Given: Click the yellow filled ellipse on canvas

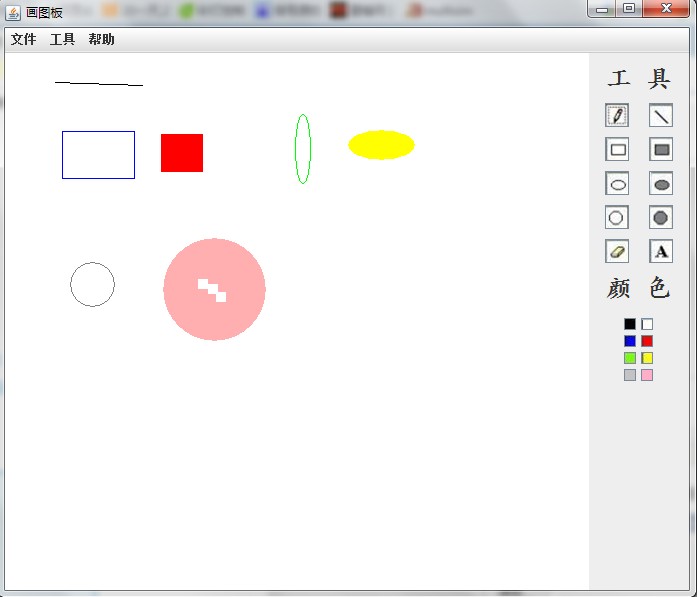Looking at the screenshot, I should [381, 144].
